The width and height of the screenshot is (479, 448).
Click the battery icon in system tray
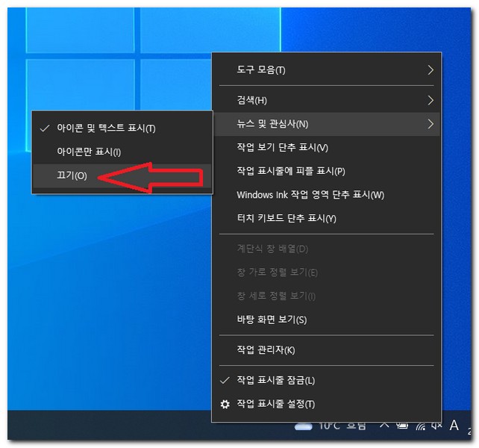(x=402, y=426)
